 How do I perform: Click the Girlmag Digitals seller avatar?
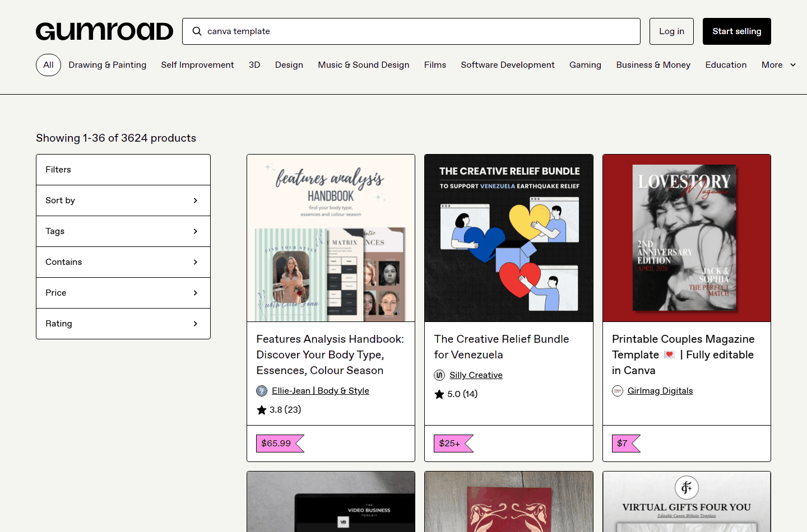tap(618, 391)
